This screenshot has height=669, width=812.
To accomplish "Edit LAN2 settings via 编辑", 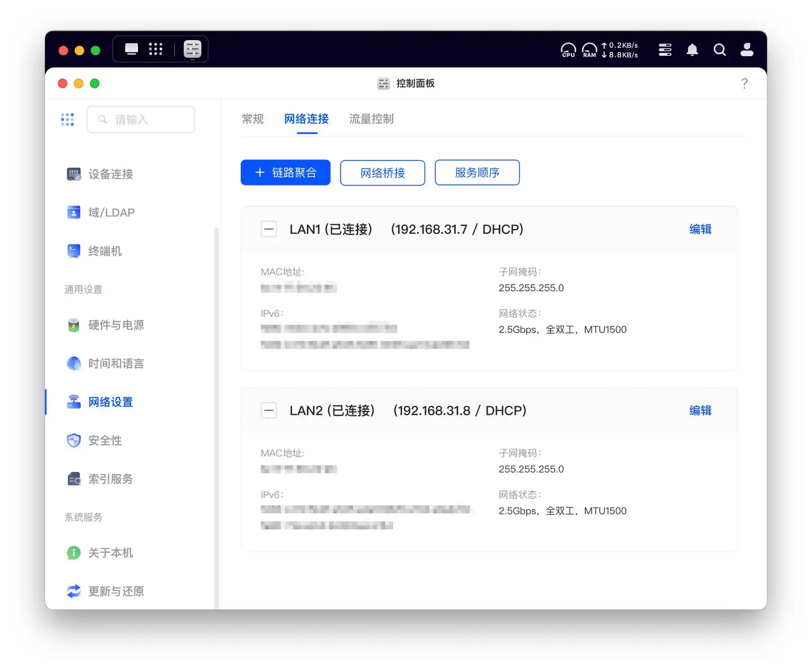I will [700, 410].
